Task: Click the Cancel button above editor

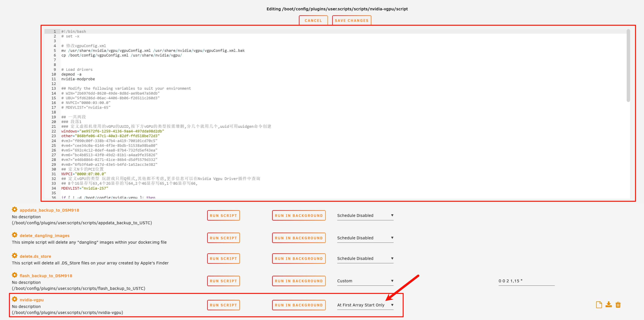Action: (x=313, y=21)
